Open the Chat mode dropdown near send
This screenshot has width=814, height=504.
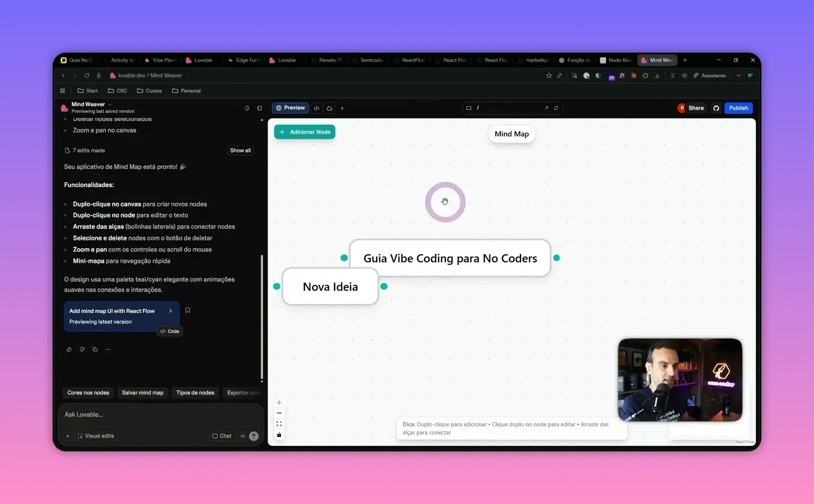221,436
